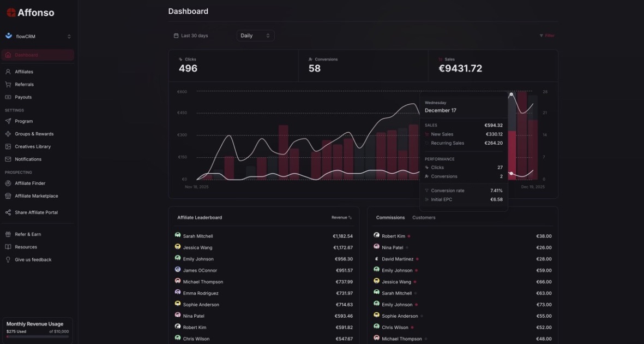Click the Program paper plane icon
644x344 pixels.
(8, 121)
